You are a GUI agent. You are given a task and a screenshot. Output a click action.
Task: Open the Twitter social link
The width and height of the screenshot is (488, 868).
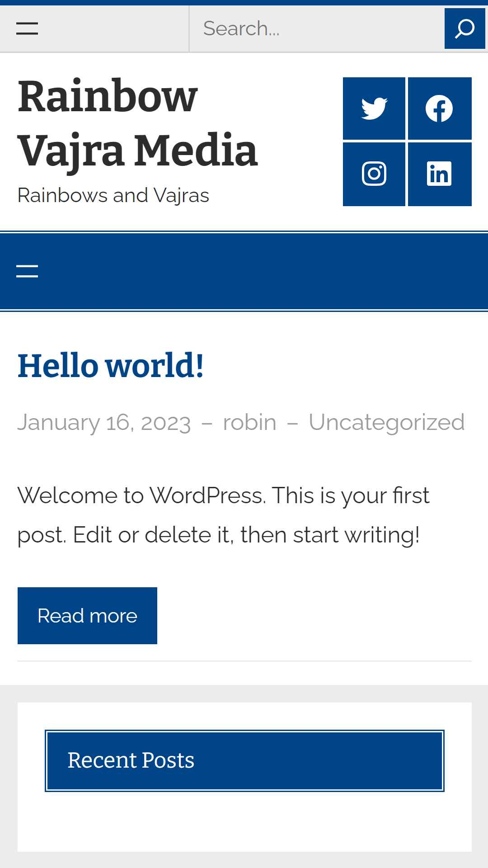pyautogui.click(x=374, y=108)
